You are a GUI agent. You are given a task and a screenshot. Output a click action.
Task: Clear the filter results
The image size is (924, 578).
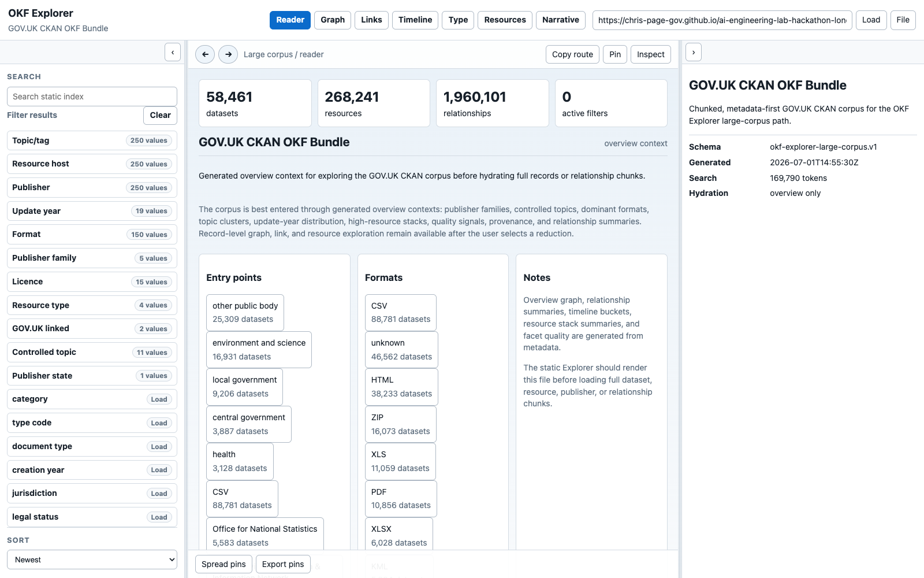(x=160, y=115)
